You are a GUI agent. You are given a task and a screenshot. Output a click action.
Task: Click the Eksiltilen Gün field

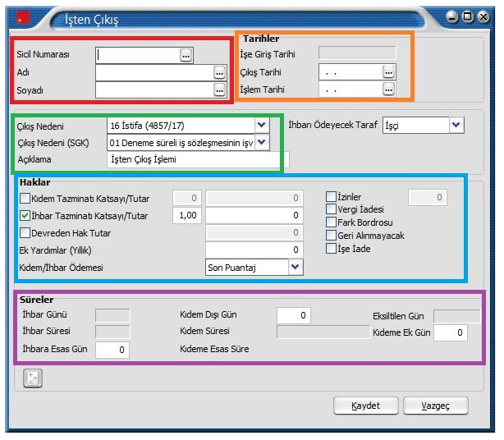(456, 316)
